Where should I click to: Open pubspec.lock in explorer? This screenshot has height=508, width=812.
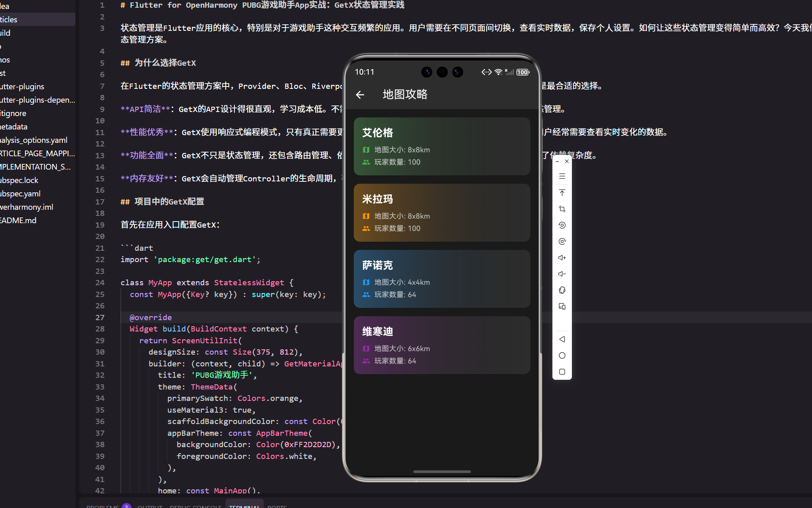coord(37,180)
